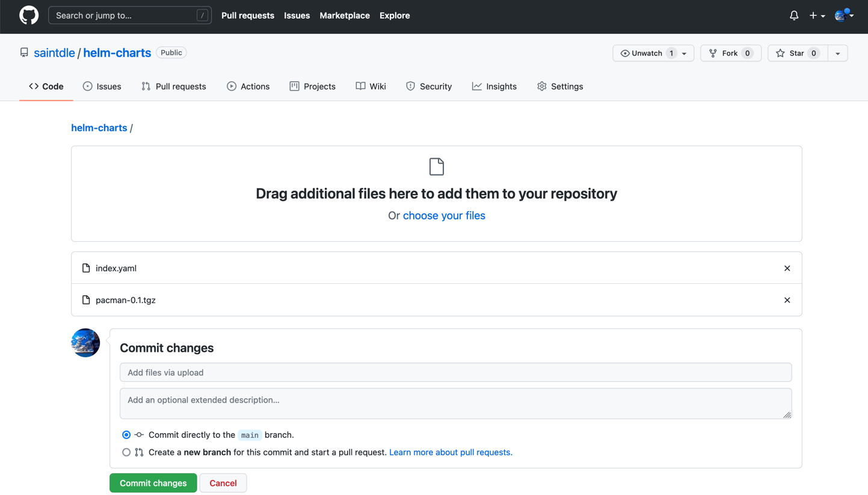This screenshot has width=868, height=495.
Task: Click the Star count badge
Action: [x=814, y=54]
